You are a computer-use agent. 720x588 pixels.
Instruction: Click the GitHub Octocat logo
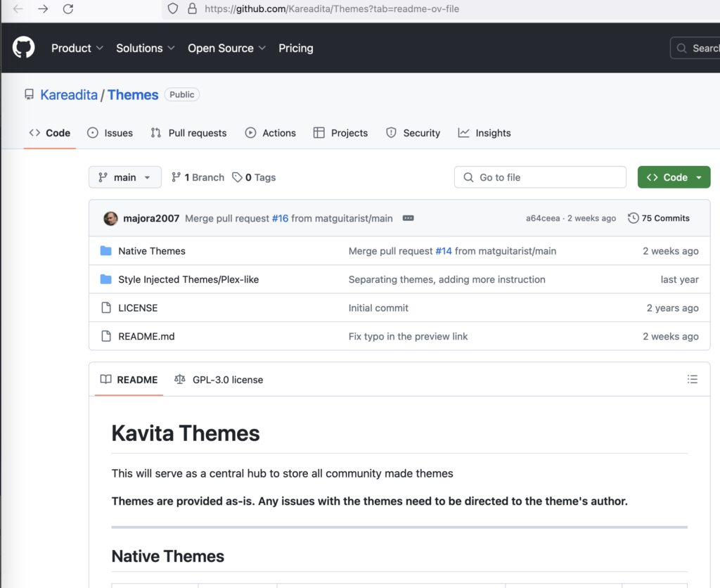23,47
